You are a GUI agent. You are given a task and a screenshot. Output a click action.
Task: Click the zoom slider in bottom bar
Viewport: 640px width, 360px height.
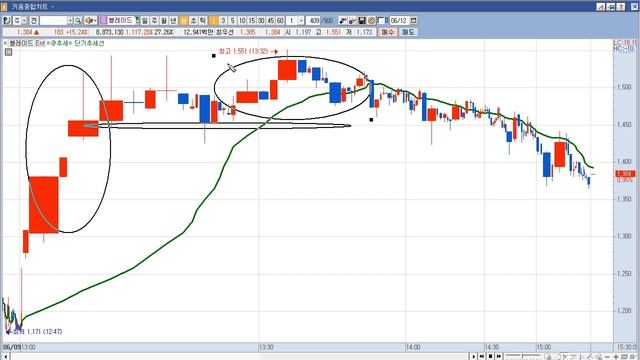click(x=523, y=356)
